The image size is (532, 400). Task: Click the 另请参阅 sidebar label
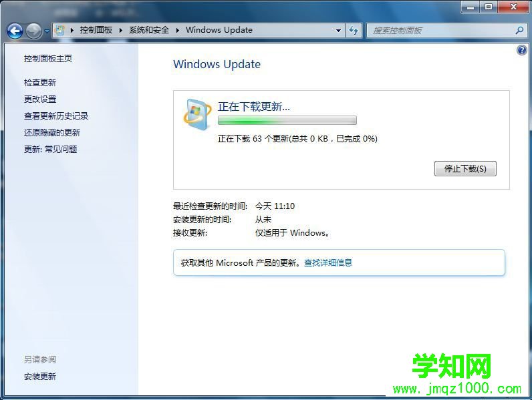coord(40,359)
